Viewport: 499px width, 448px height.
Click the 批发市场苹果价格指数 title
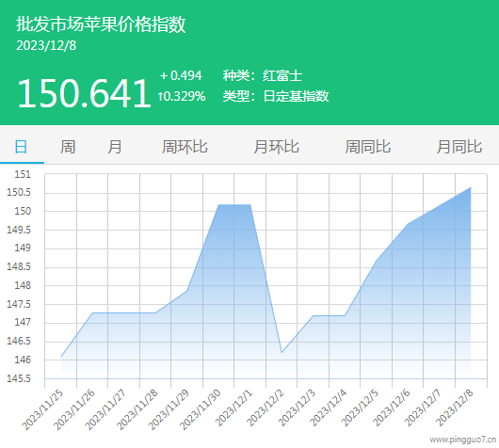click(x=101, y=24)
